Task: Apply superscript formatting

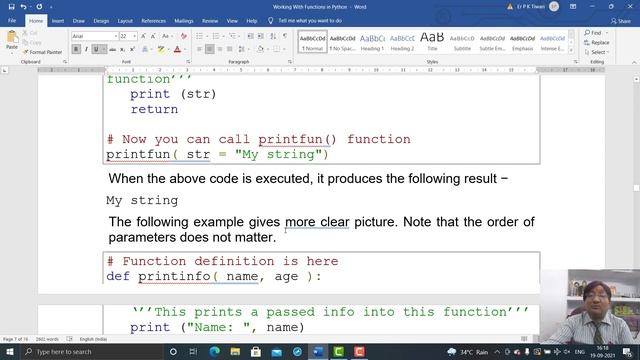Action: tap(132, 49)
